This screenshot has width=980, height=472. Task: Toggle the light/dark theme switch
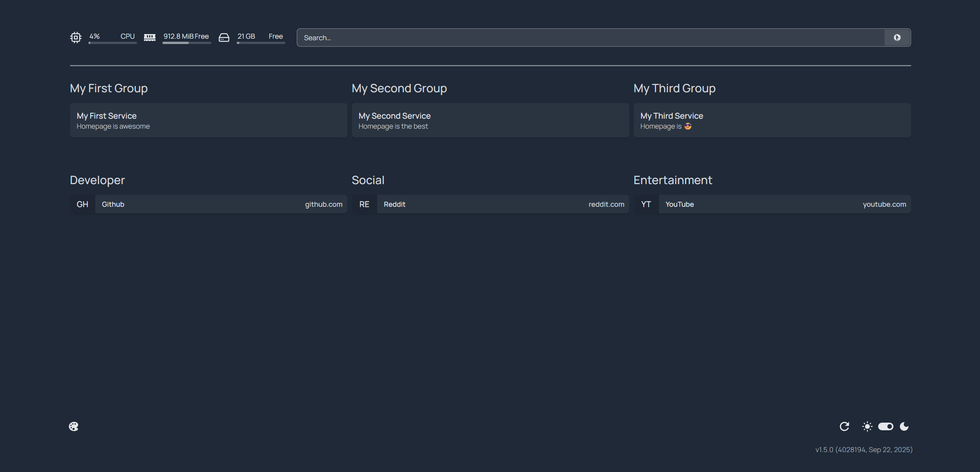point(885,426)
